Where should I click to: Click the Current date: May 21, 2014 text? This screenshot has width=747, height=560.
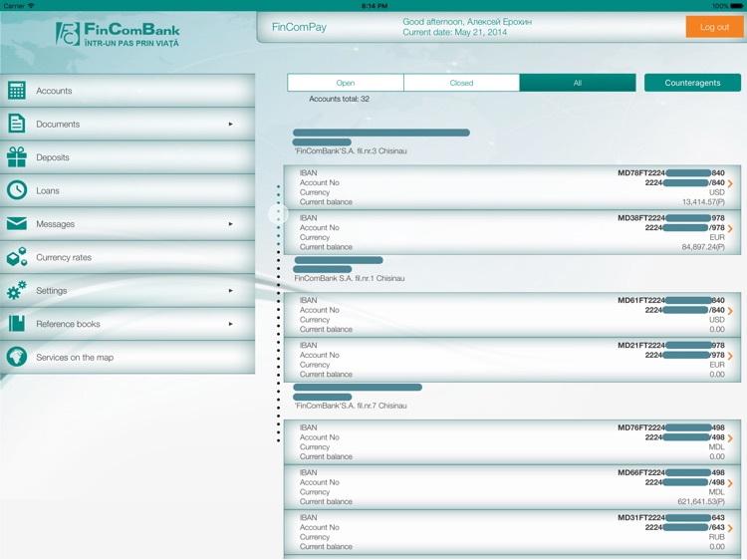pos(454,33)
